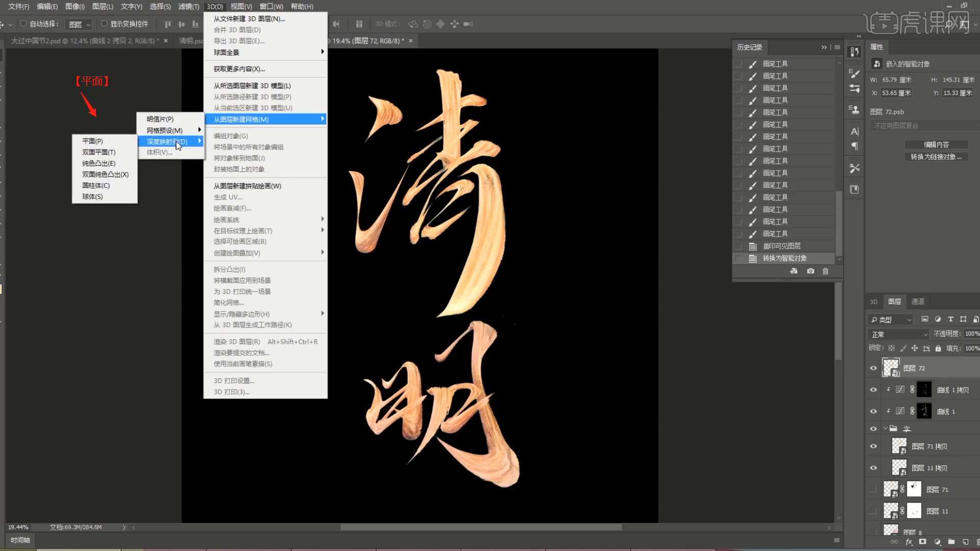
Task: Hide layer 图层 72 visibility eye
Action: coord(873,368)
